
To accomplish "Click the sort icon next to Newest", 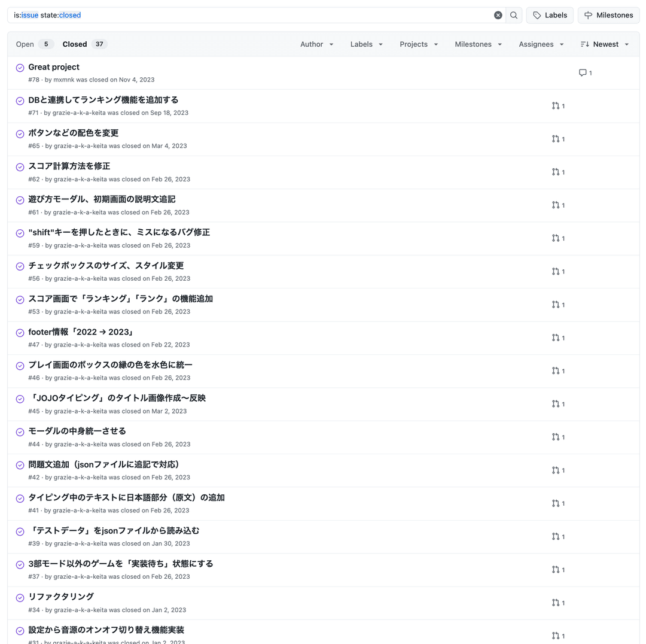I will (586, 44).
